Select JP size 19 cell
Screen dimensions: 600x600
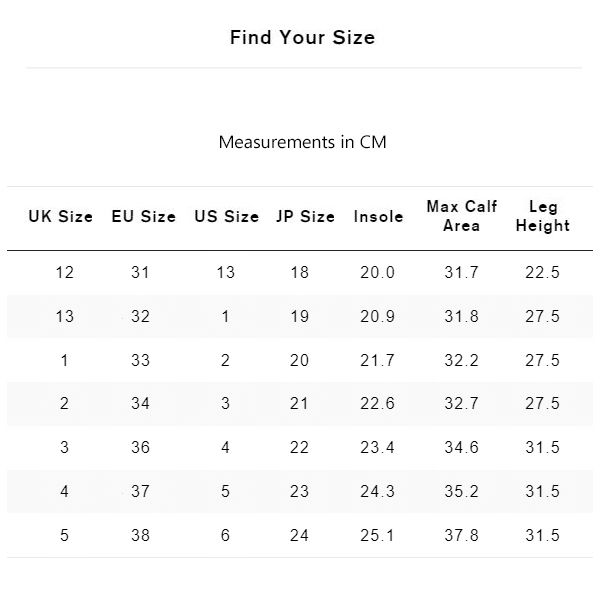tap(300, 317)
